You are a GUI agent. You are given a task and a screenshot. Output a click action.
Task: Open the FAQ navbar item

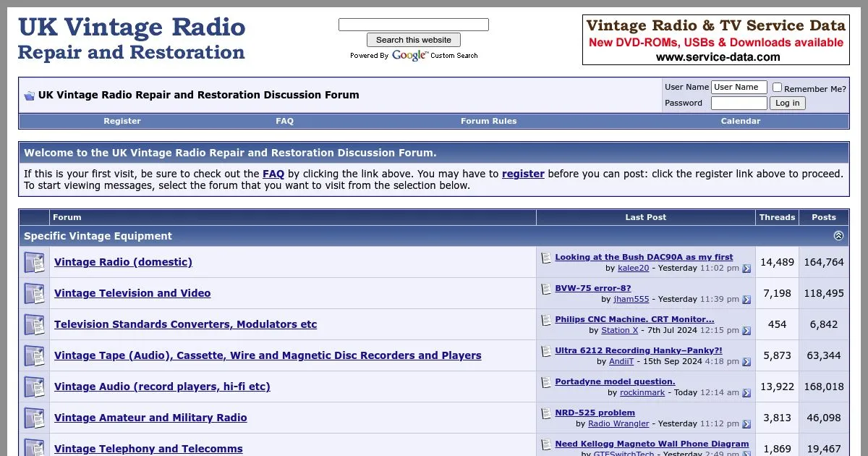(x=285, y=121)
